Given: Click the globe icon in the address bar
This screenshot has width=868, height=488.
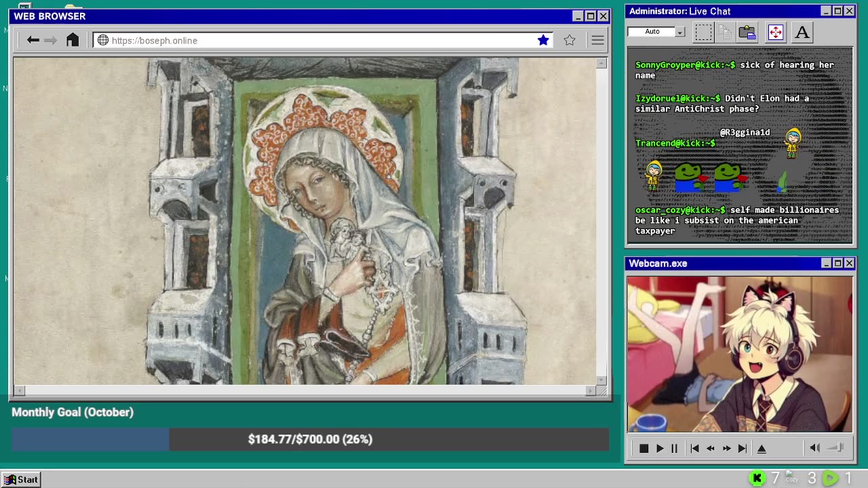Looking at the screenshot, I should pos(103,41).
